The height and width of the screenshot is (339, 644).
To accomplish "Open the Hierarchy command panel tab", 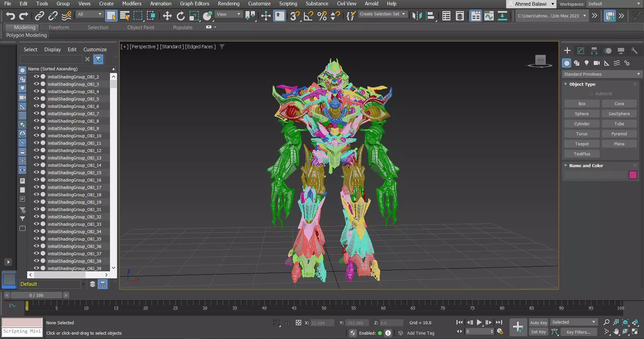I will (x=594, y=51).
